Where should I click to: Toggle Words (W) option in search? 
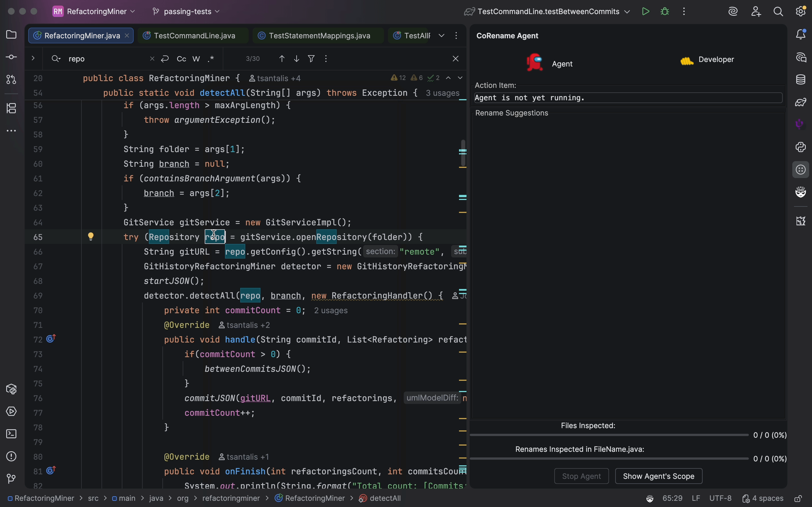[x=196, y=59]
